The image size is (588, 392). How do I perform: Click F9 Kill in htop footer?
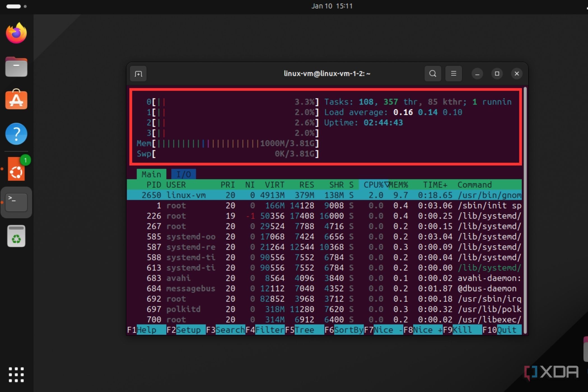(462, 330)
